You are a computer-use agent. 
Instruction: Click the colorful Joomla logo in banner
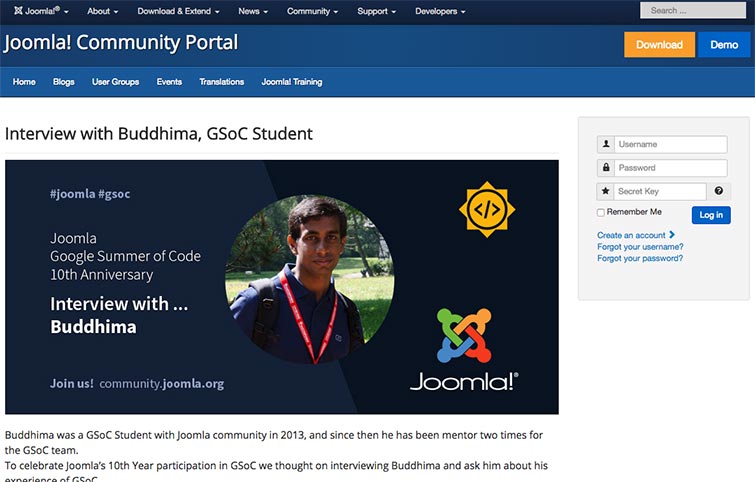pyautogui.click(x=464, y=336)
